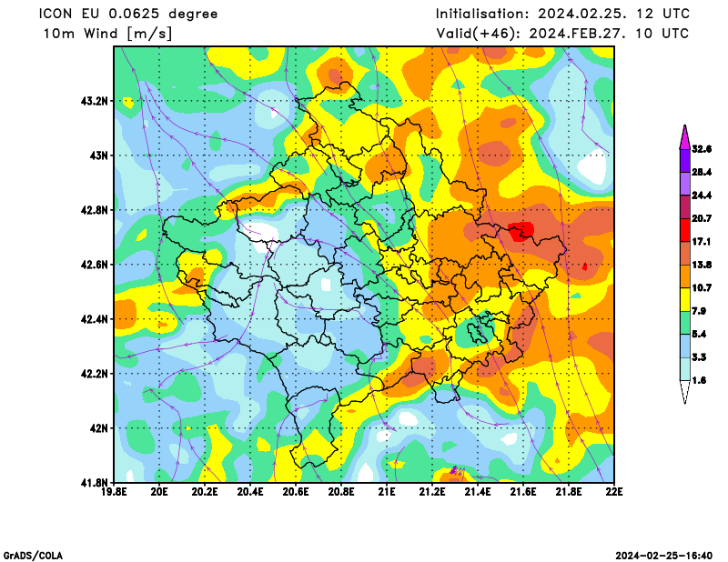Image resolution: width=728 pixels, height=562 pixels.
Task: Click the 'Initialisation: 2024.02.25. 12 UTC' text
Action: 562,14
